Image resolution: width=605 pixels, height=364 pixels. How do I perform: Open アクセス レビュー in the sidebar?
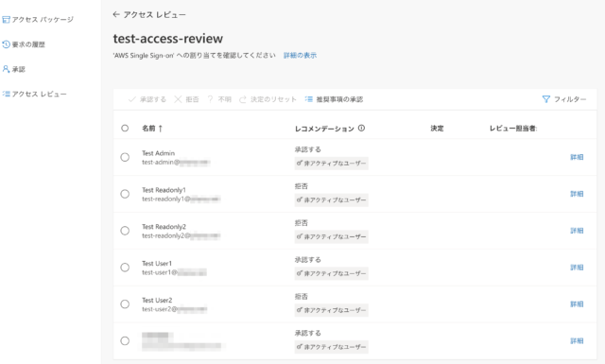click(34, 94)
